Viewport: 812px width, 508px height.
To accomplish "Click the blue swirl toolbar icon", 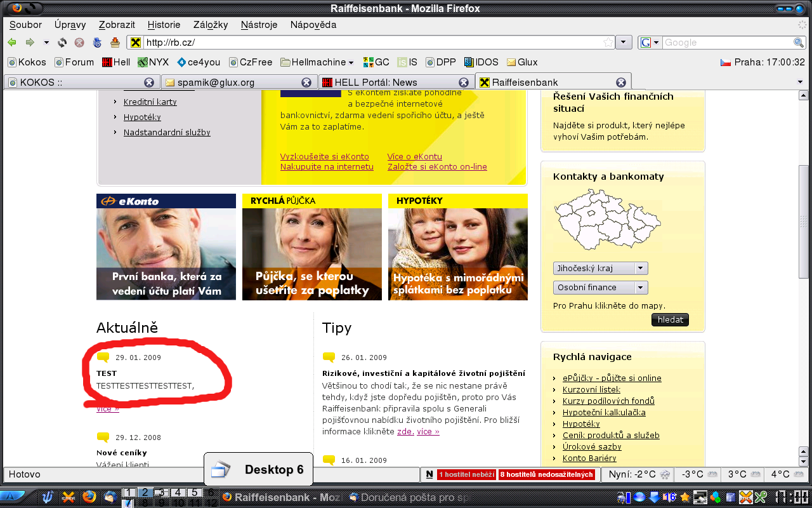I will 97,43.
